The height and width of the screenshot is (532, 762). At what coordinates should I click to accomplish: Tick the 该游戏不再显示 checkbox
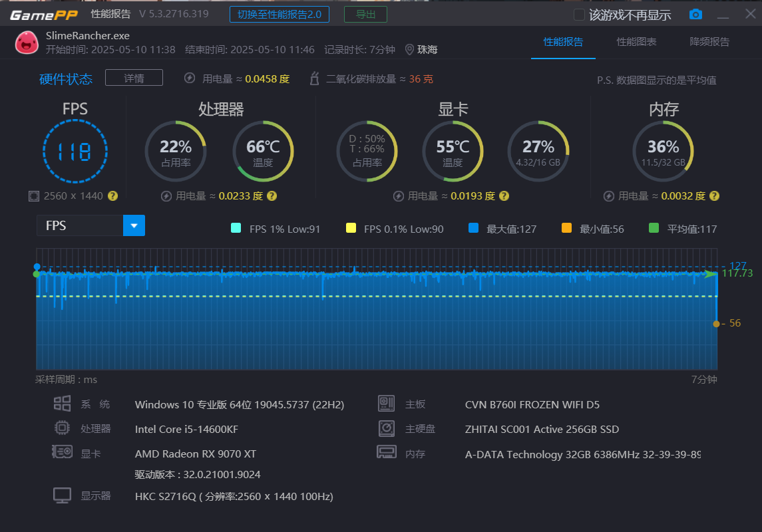tap(579, 15)
